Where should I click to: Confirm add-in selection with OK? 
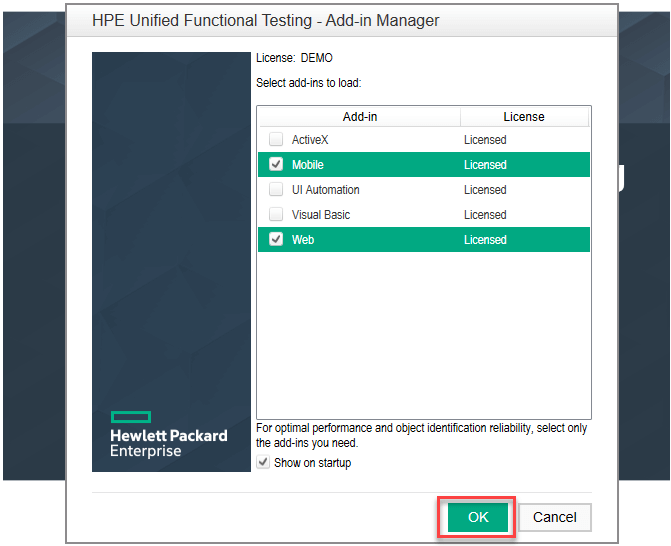[477, 517]
